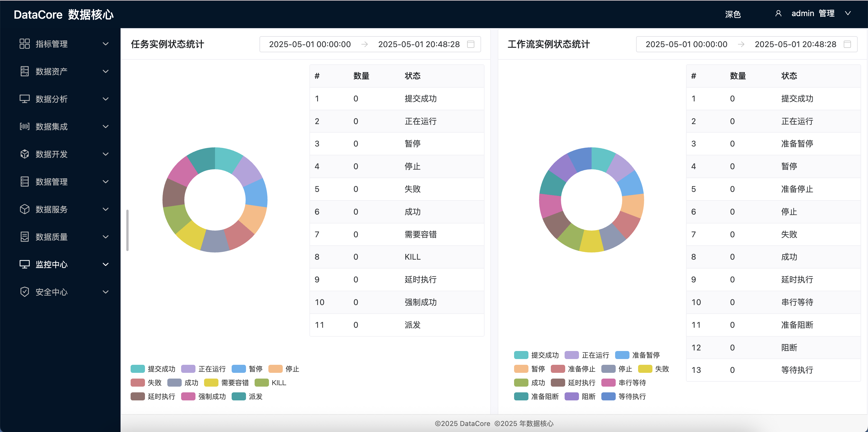Toggle the 深色 dark theme switch
The width and height of the screenshot is (868, 432).
[733, 14]
